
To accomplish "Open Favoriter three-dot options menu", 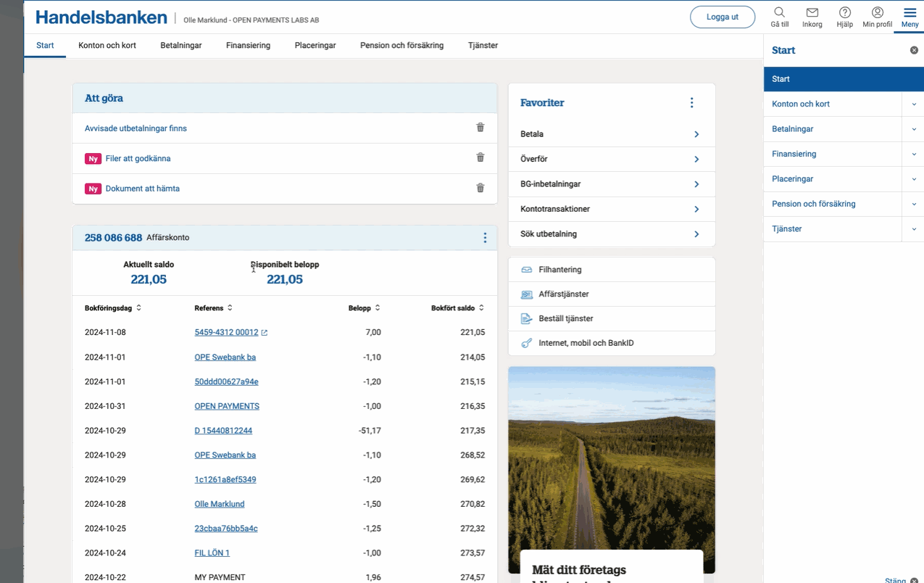I will click(x=691, y=103).
